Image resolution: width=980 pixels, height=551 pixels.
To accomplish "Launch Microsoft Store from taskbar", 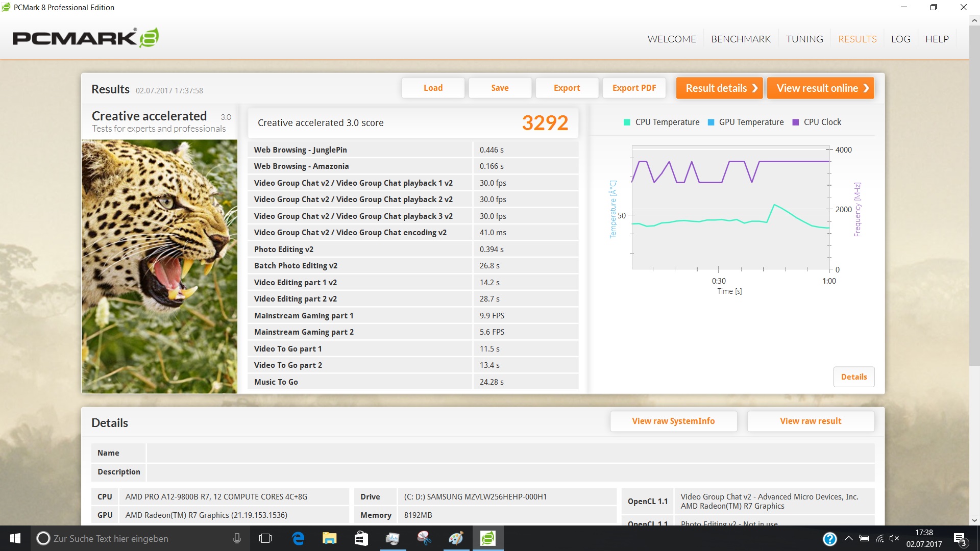I will tap(361, 538).
